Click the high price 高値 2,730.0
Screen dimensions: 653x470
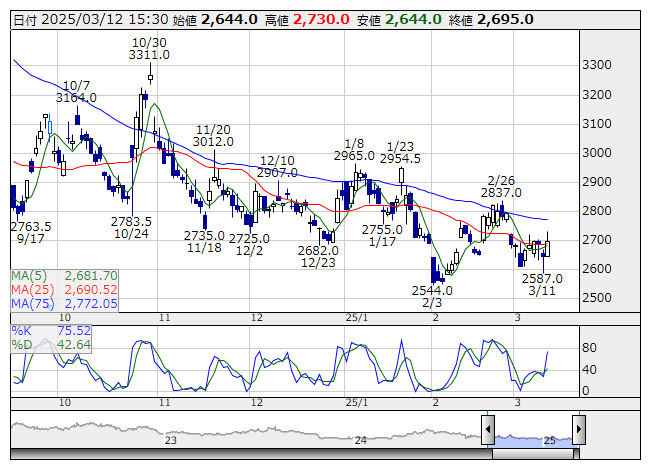coord(307,20)
